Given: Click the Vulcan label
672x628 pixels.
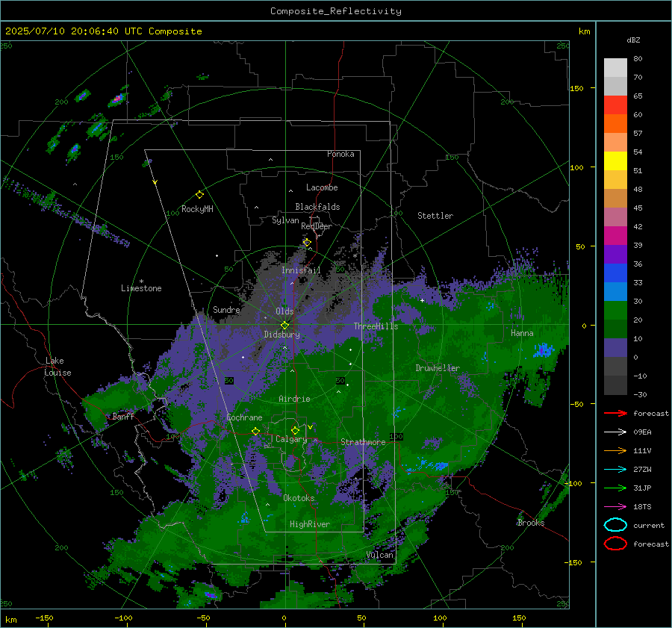Looking at the screenshot, I should pos(379,555).
